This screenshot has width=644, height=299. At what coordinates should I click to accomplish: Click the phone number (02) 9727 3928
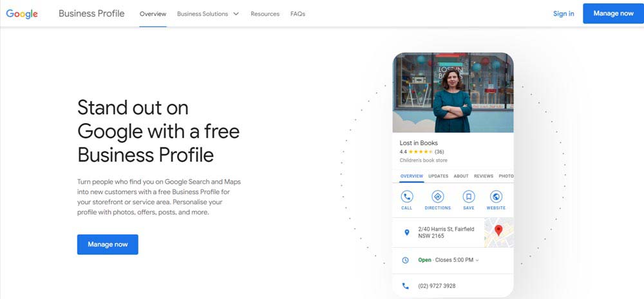(x=437, y=286)
